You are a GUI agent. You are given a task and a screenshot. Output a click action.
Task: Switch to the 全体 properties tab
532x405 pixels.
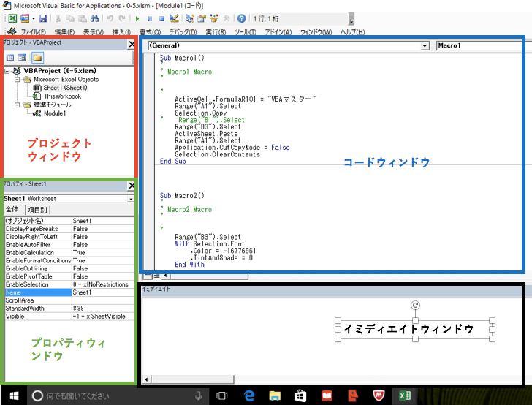(13, 210)
